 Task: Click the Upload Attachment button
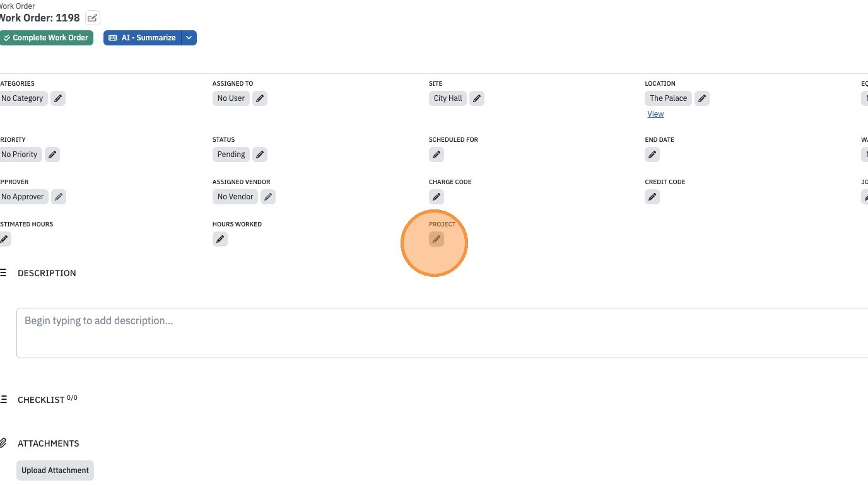point(55,470)
